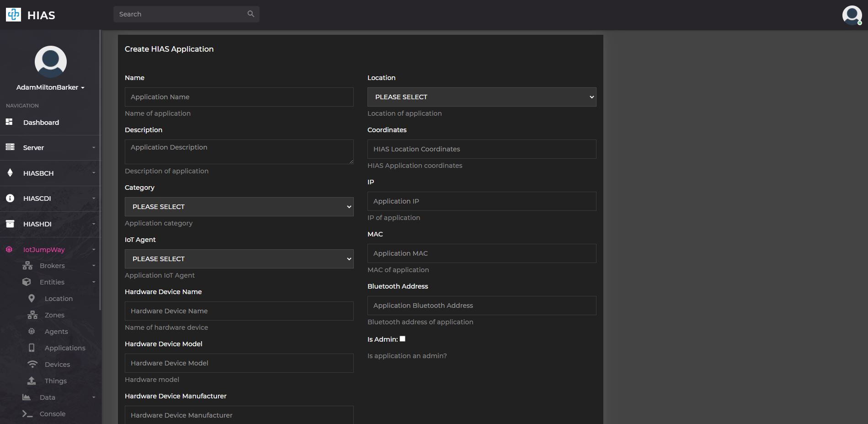This screenshot has width=868, height=424.
Task: Open the Devices link
Action: point(57,365)
